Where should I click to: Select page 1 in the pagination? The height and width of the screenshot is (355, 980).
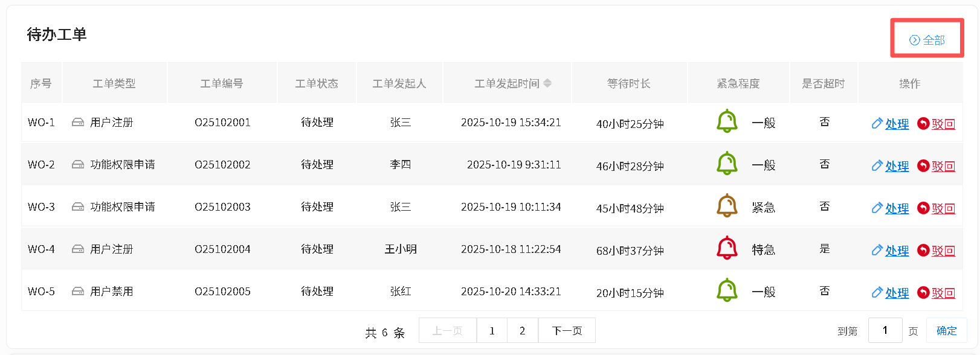click(492, 330)
